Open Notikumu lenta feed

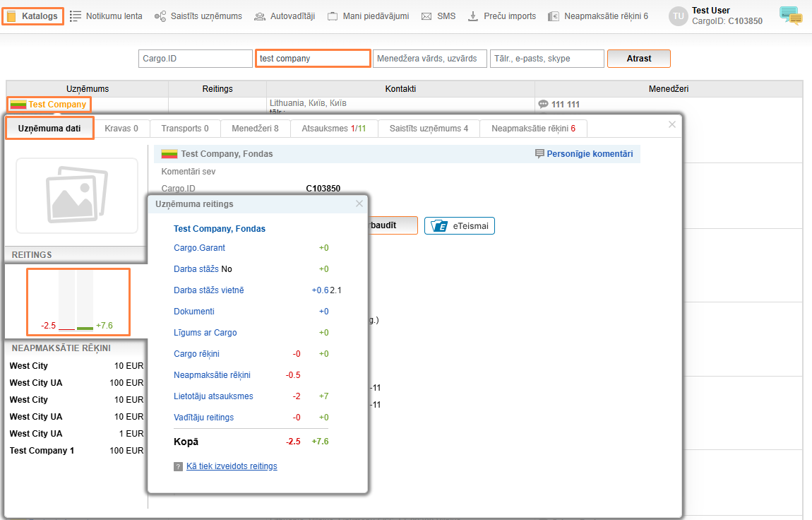(106, 16)
